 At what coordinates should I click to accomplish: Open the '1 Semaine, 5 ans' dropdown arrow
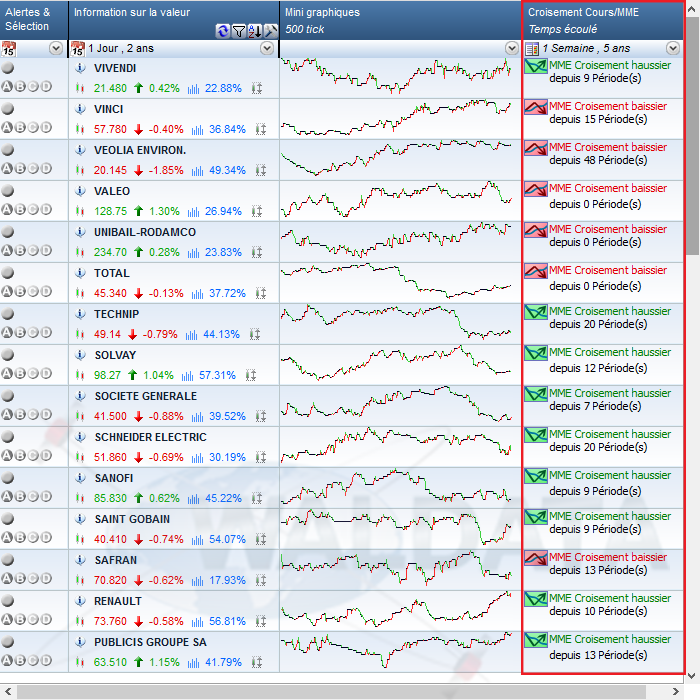click(673, 48)
